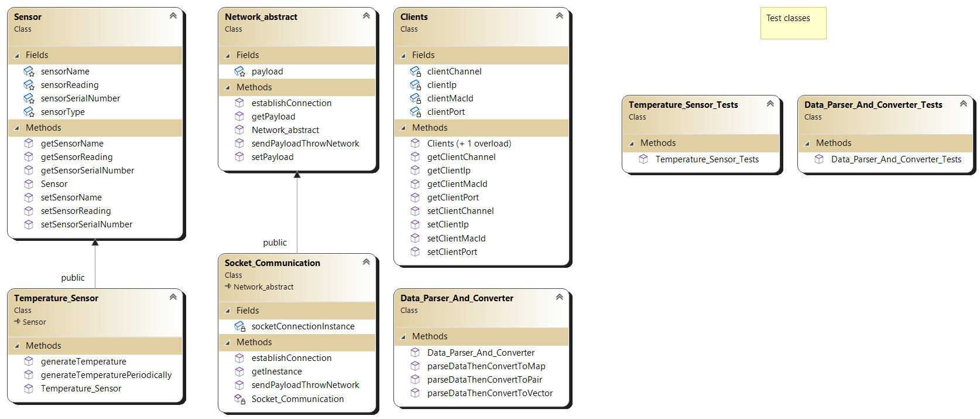Click the establishConnection icon in Network_abstract

pos(239,103)
